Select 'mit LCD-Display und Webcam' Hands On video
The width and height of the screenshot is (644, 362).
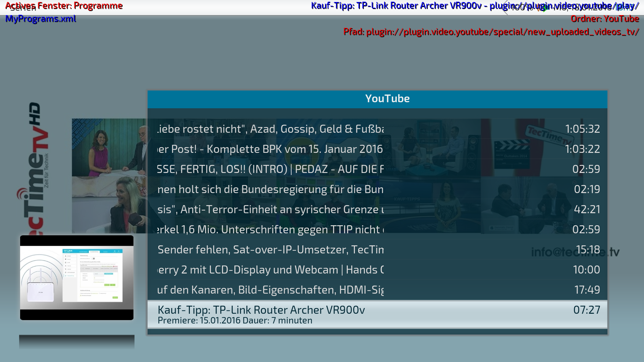coord(377,270)
